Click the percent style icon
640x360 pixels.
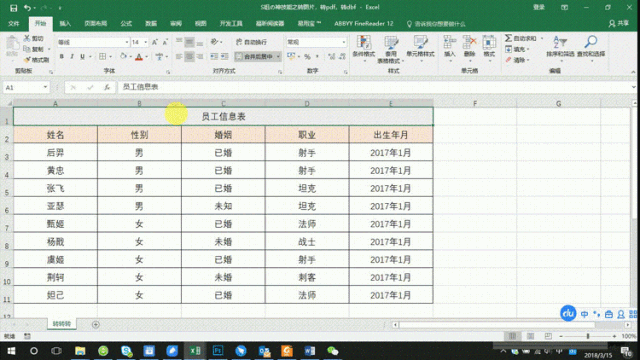point(307,57)
